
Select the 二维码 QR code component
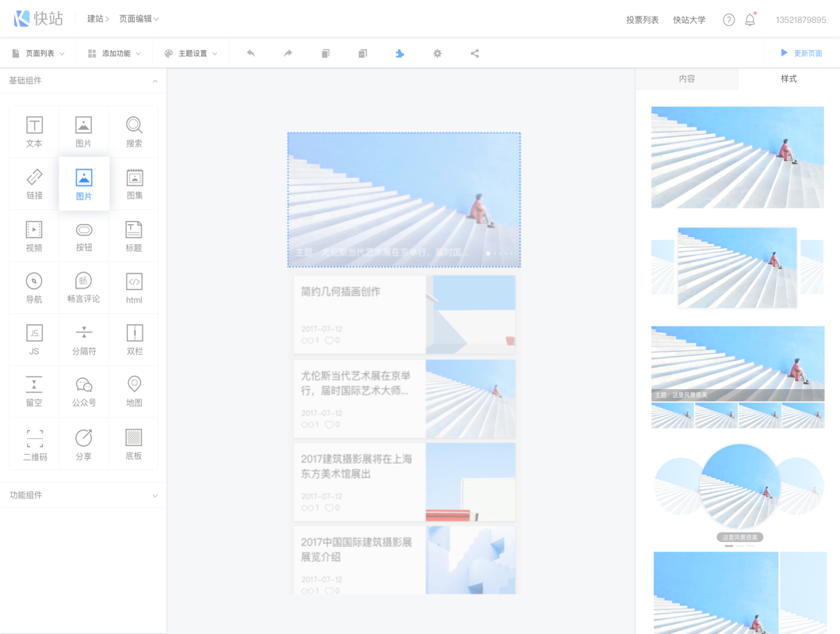coord(34,444)
